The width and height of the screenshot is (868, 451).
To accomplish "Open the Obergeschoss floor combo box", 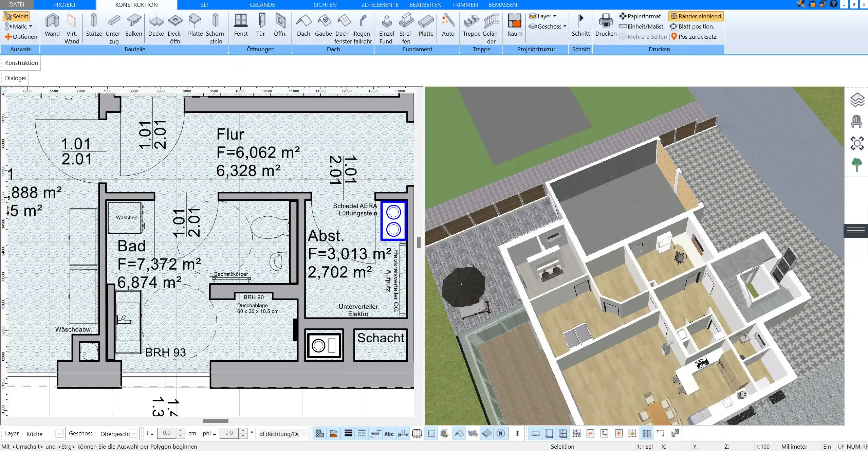I will point(118,434).
